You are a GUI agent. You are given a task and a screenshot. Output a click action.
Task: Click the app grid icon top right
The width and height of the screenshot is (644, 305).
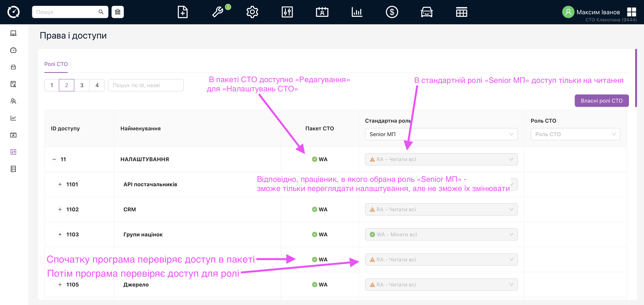[x=631, y=12]
